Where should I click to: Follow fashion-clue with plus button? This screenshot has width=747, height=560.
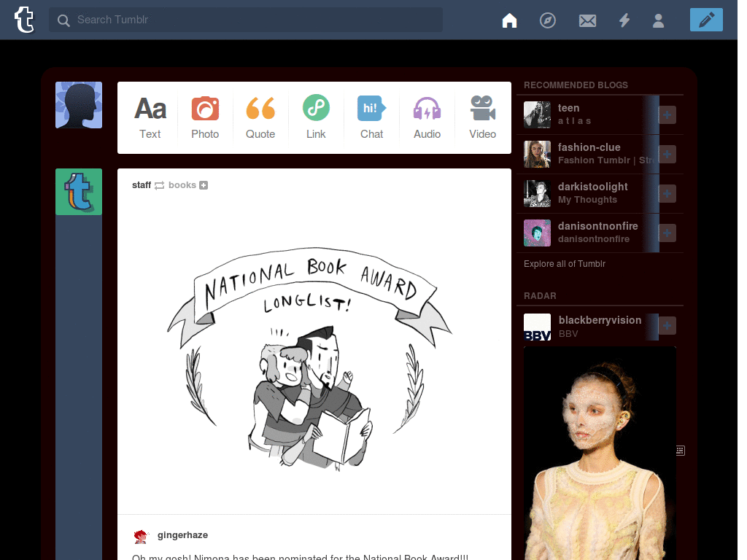click(667, 155)
